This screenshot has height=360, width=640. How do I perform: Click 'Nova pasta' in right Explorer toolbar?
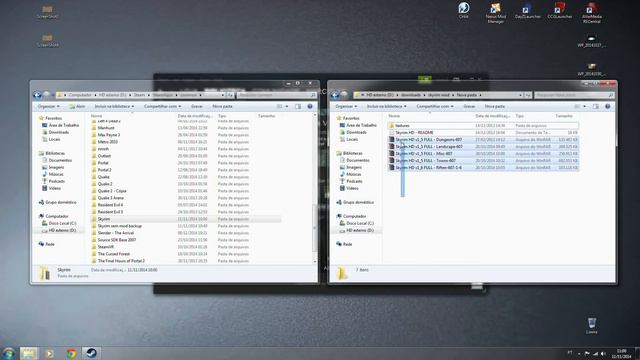[x=495, y=107]
